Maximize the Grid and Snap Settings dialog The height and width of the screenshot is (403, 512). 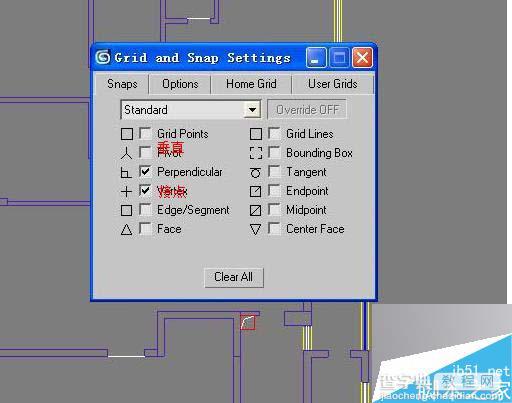(339, 58)
